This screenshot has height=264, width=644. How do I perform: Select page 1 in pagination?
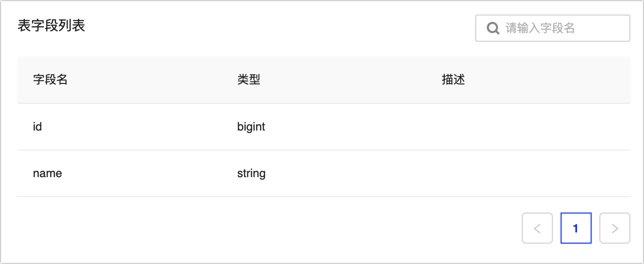(576, 228)
